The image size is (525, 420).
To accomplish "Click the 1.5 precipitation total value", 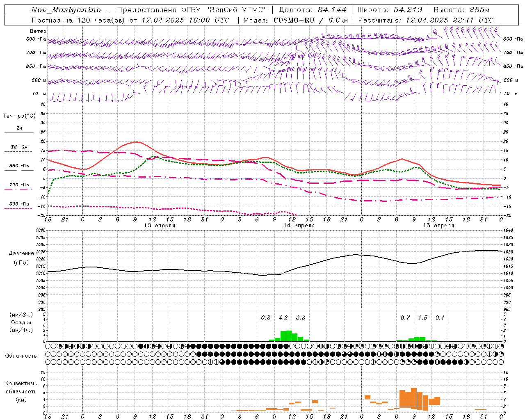I will 422,318.
